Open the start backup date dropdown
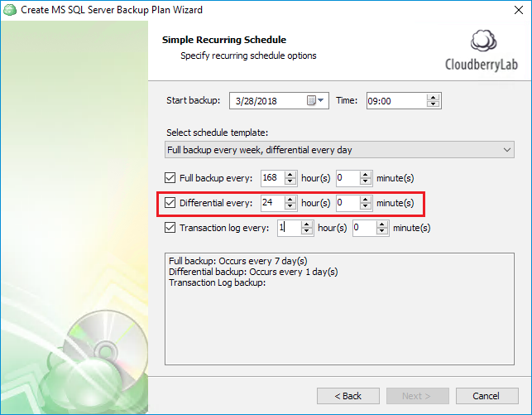This screenshot has width=532, height=415. click(x=321, y=100)
